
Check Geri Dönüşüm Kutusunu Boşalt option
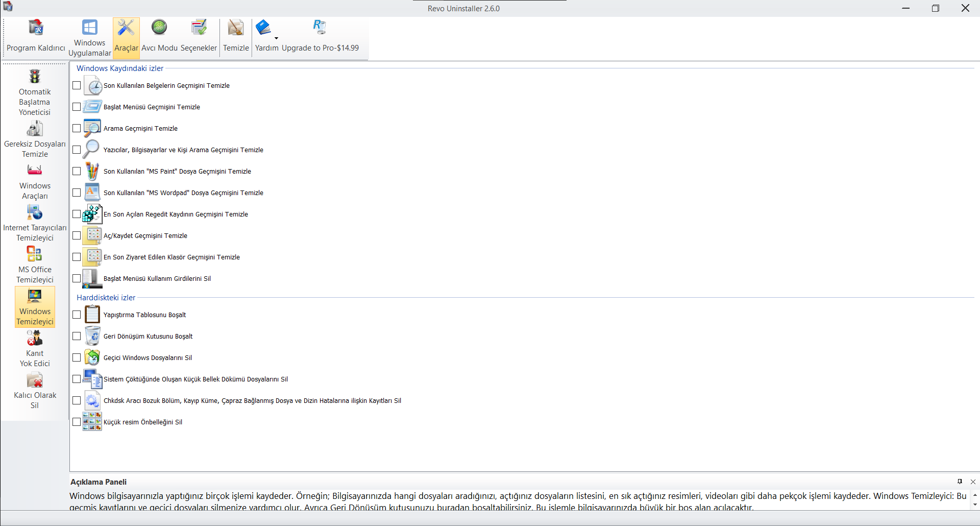pos(77,336)
